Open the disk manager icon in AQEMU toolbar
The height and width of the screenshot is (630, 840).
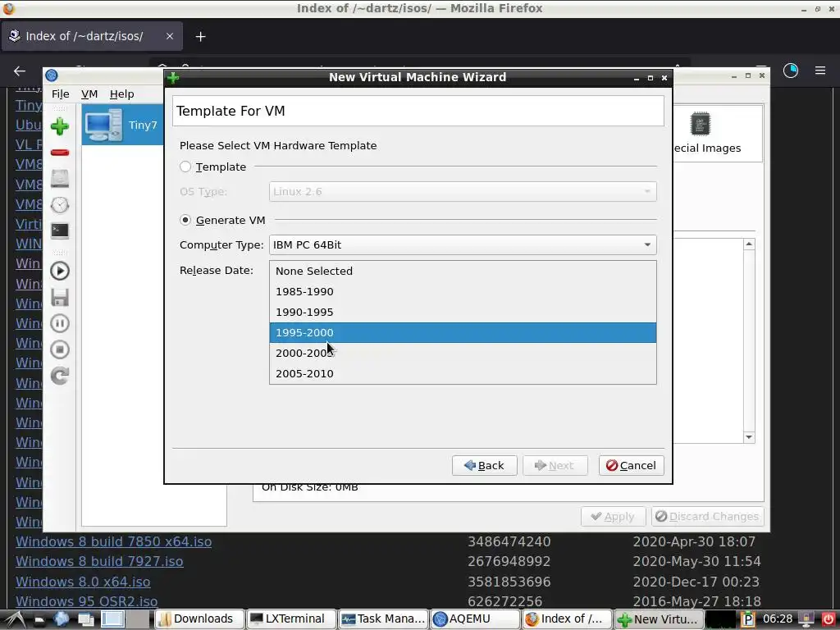point(59,178)
